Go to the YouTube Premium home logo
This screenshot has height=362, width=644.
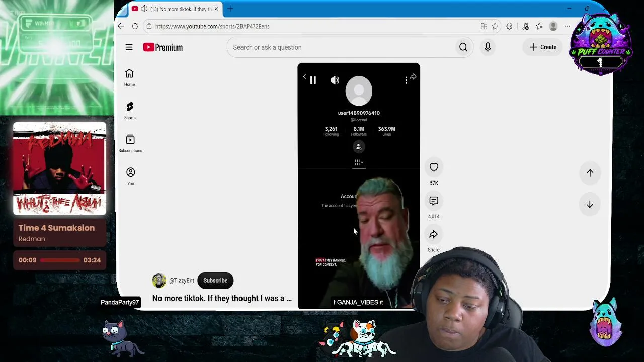click(x=163, y=47)
